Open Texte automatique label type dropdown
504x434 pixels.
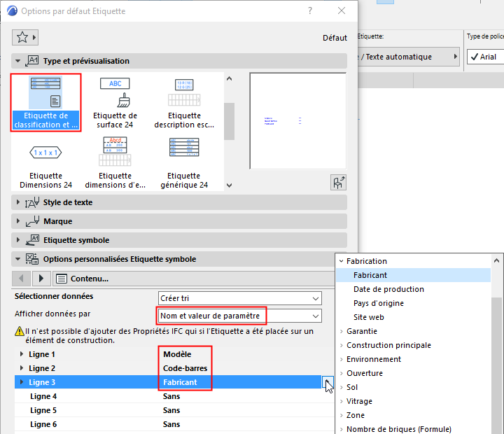(x=408, y=57)
